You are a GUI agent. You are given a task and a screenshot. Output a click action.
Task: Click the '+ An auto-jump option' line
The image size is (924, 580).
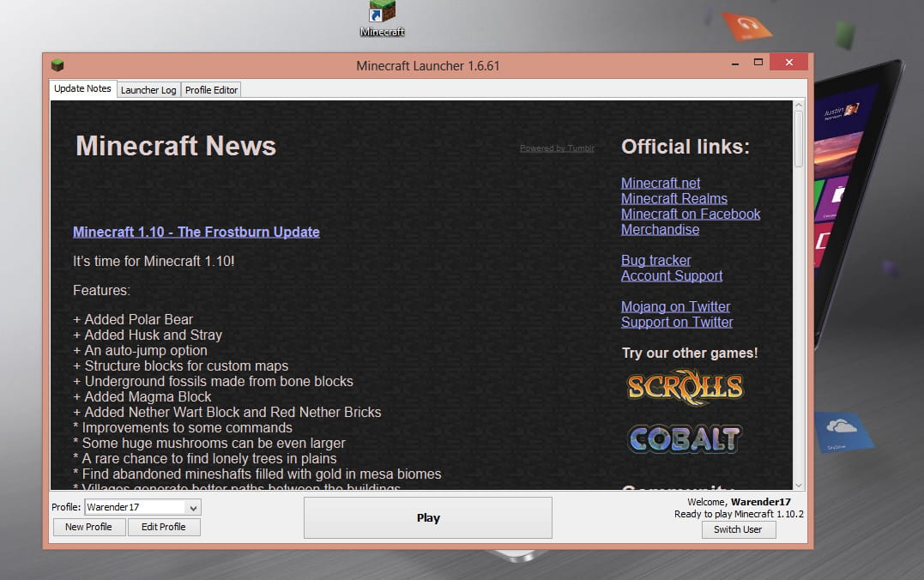coord(140,350)
